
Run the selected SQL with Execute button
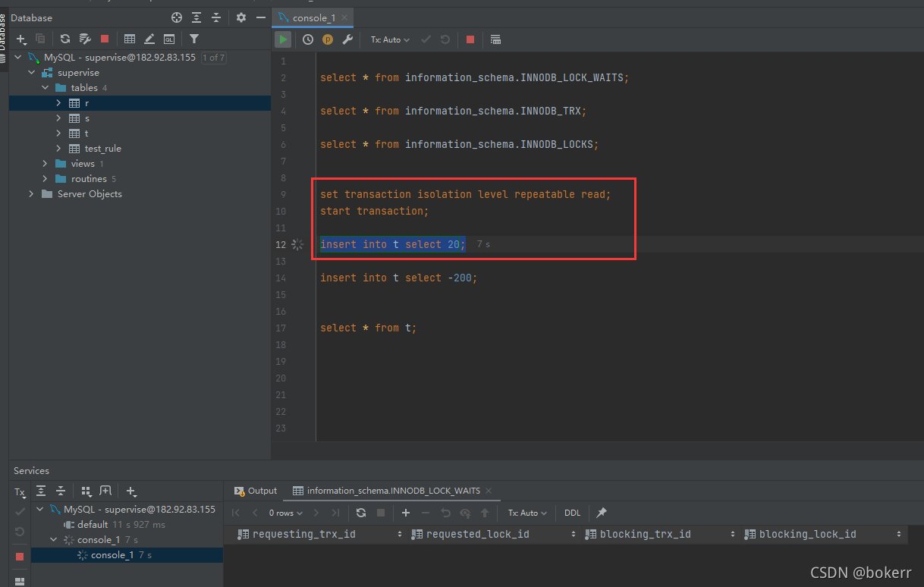283,39
